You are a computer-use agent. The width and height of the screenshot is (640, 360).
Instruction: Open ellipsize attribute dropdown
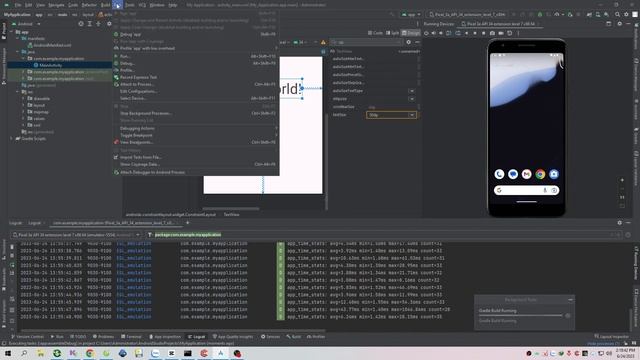411,99
